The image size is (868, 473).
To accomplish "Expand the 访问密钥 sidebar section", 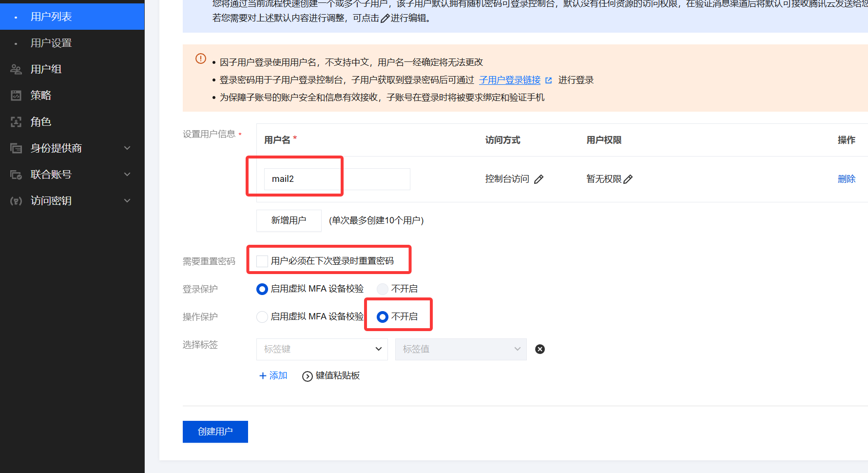I will (127, 201).
